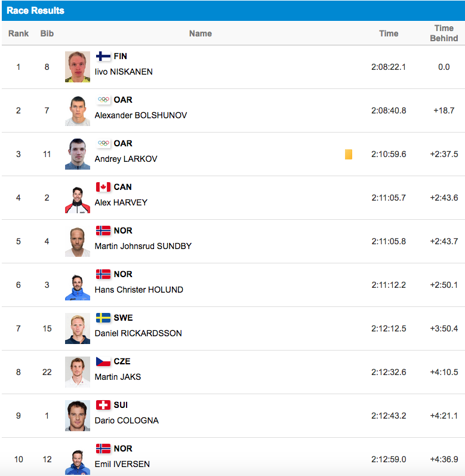
Task: Click the Time Behind column header
Action: tap(444, 33)
